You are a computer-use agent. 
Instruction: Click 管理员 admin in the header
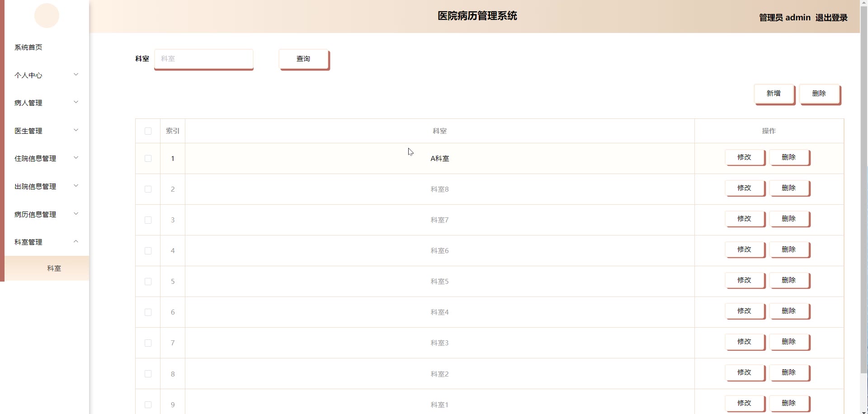(x=784, y=18)
